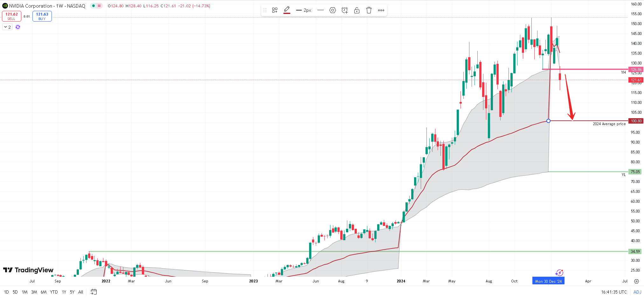Open more options ellipsis in drawing toolbar
The image size is (644, 298).
(381, 10)
